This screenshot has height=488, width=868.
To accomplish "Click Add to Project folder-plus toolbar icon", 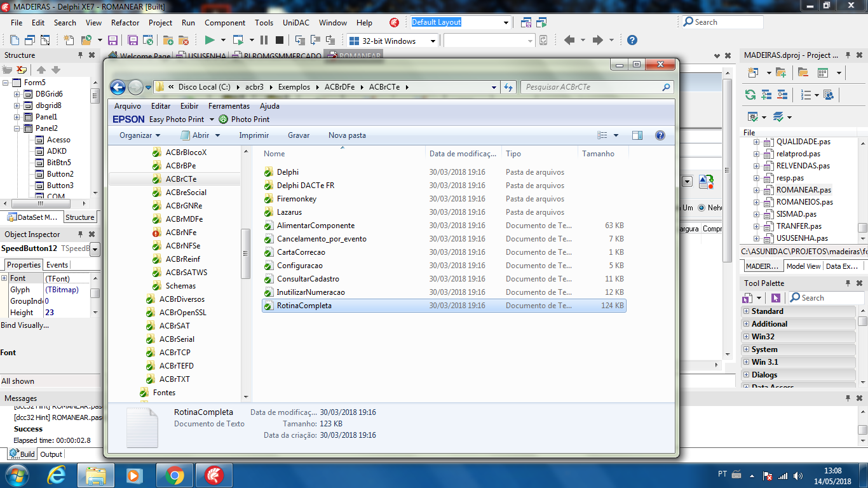I will 168,40.
